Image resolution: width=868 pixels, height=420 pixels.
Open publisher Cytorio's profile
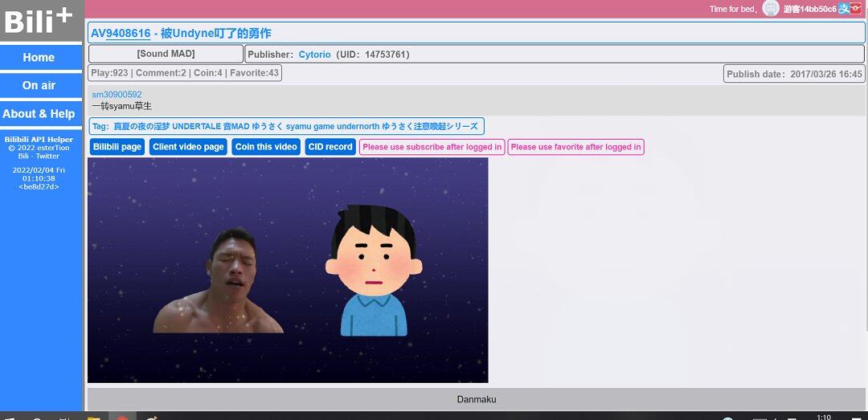pos(314,55)
